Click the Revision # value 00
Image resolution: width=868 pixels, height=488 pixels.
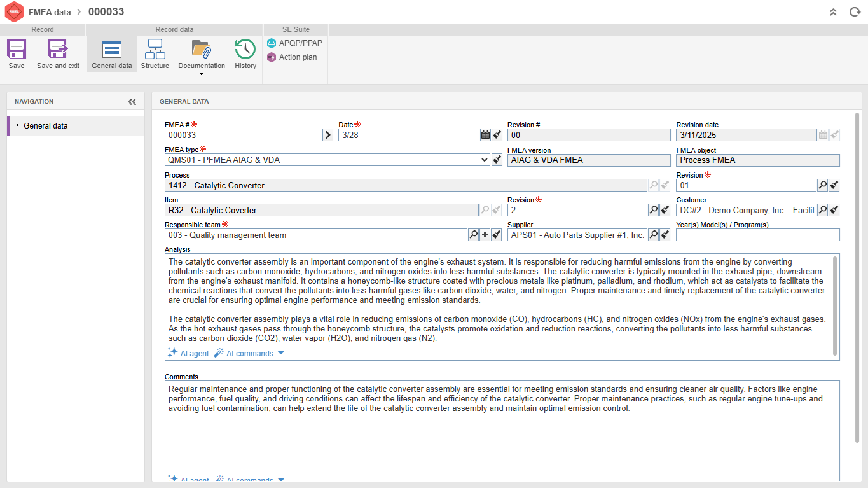[589, 135]
